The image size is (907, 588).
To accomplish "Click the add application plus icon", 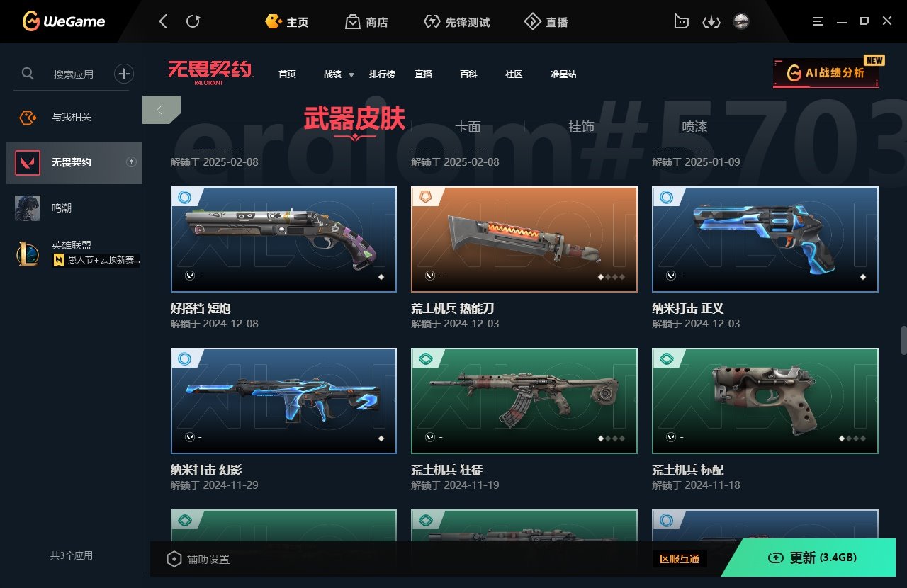I will point(124,73).
